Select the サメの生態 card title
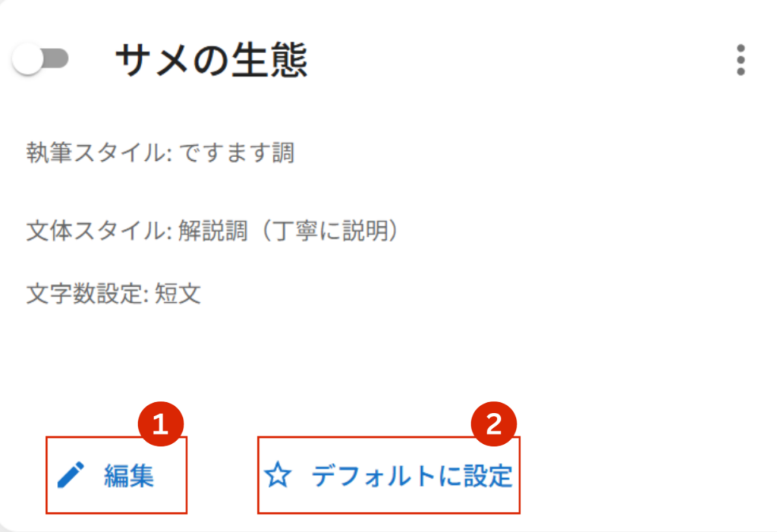This screenshot has height=532, width=777. tap(212, 60)
